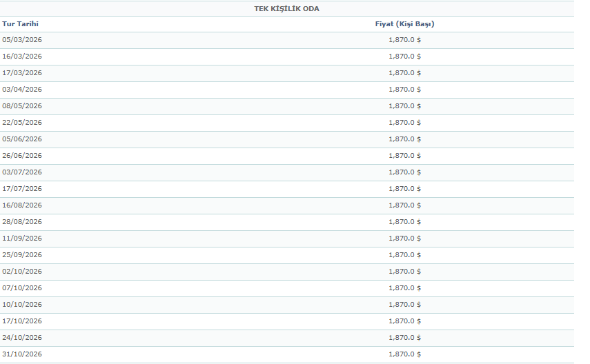Viewport: 590px width, 364px height.
Task: Click the price for 28/08/2026 tour
Action: tap(404, 222)
